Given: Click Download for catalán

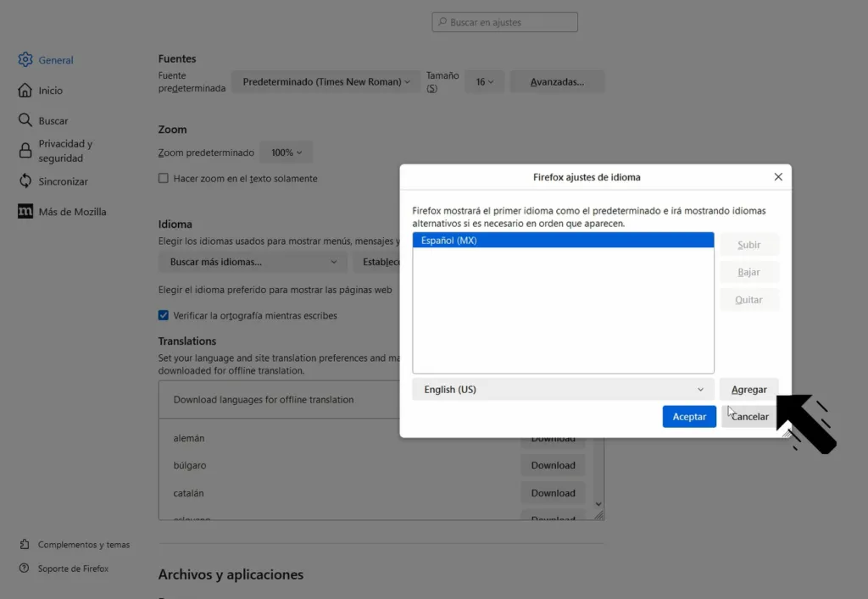Looking at the screenshot, I should coord(553,493).
